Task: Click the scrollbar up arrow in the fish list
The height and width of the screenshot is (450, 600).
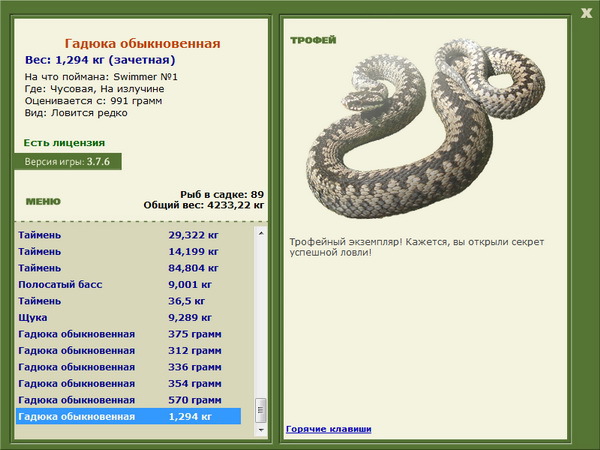Action: pyautogui.click(x=261, y=233)
